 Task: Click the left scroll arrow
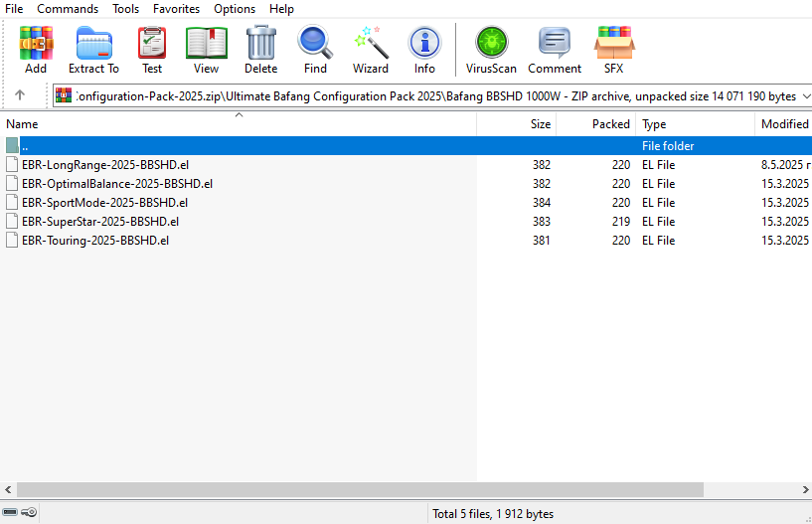[8, 489]
